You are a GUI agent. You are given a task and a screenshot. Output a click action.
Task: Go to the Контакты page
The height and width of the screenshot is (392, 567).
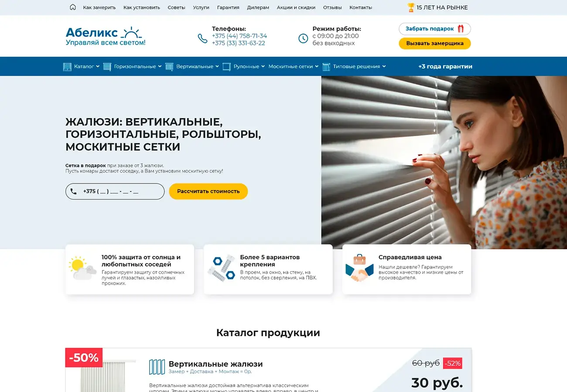click(x=361, y=7)
